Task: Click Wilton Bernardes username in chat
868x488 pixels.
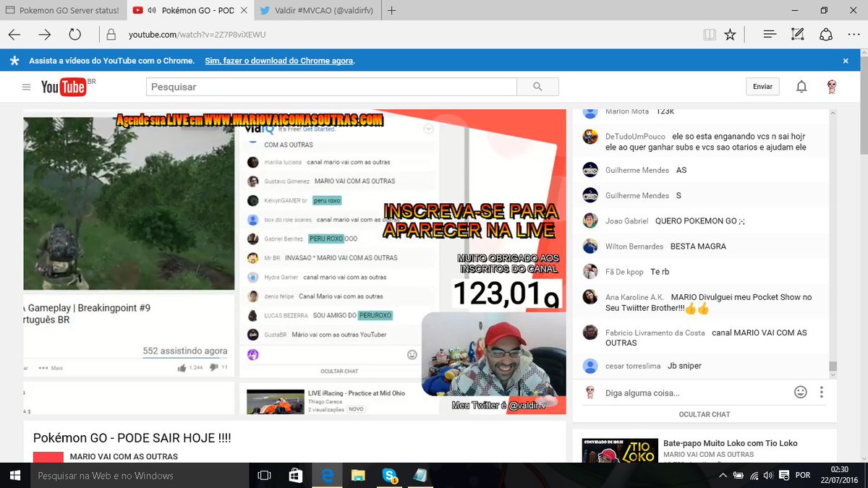Action: coord(634,247)
